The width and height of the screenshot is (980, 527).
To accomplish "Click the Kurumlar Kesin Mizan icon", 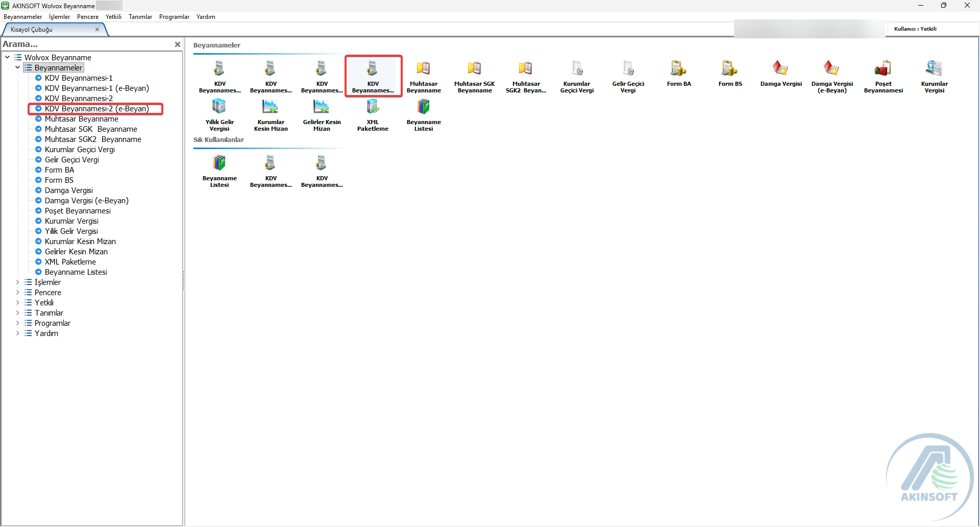I will (x=270, y=107).
